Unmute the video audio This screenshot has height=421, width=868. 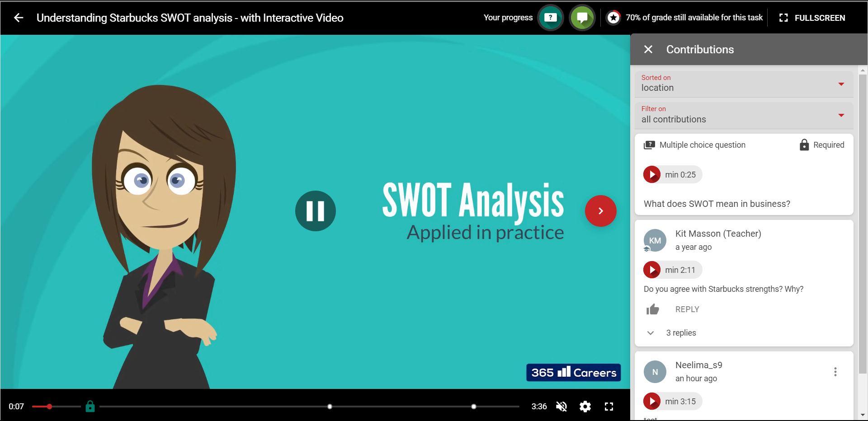coord(561,407)
